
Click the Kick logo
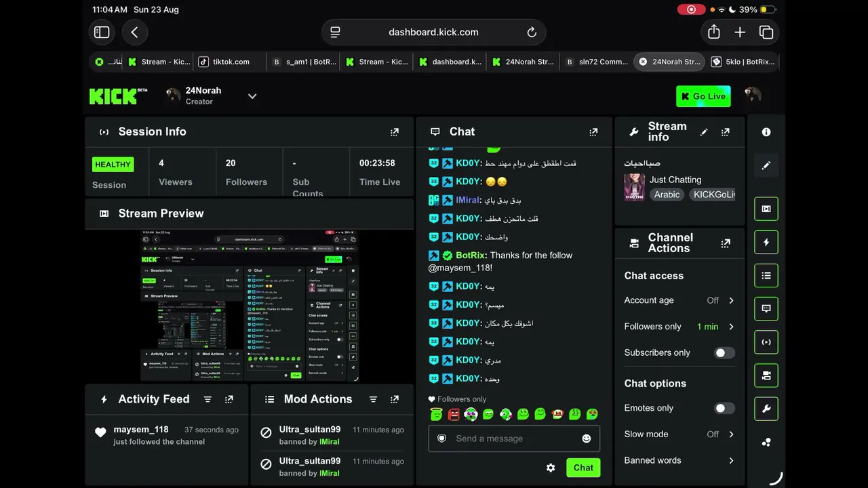click(x=118, y=96)
